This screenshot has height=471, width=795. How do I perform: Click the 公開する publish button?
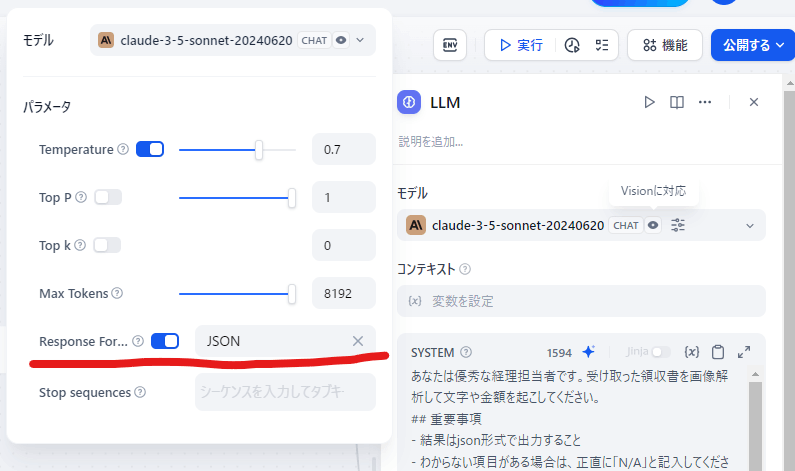753,45
